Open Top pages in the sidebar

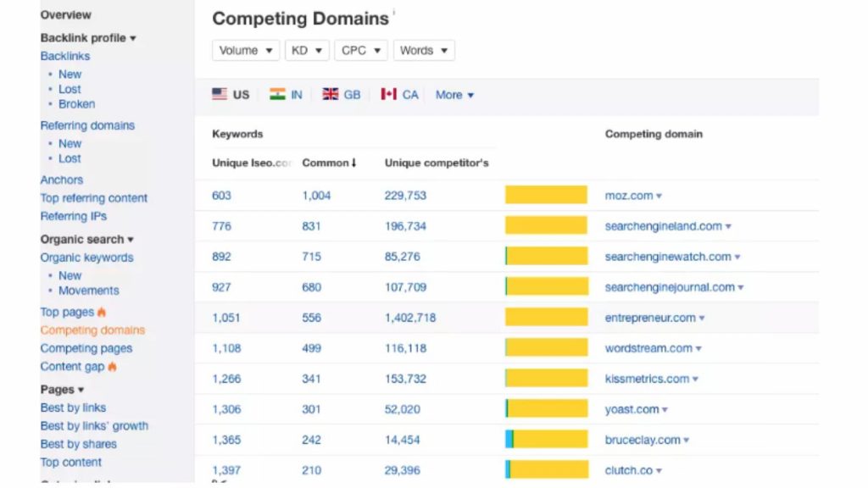click(67, 312)
